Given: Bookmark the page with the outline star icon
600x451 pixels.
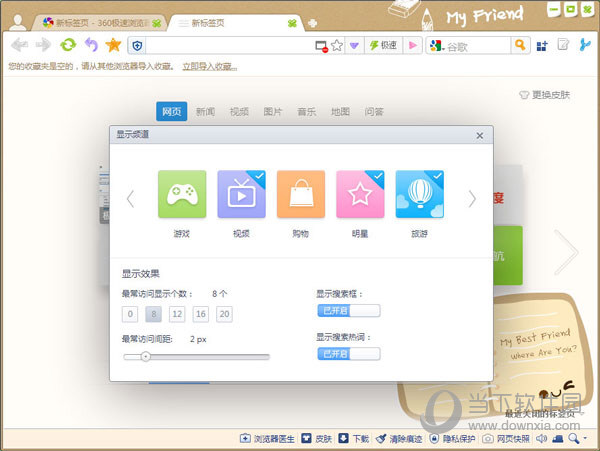Looking at the screenshot, I should coord(337,46).
